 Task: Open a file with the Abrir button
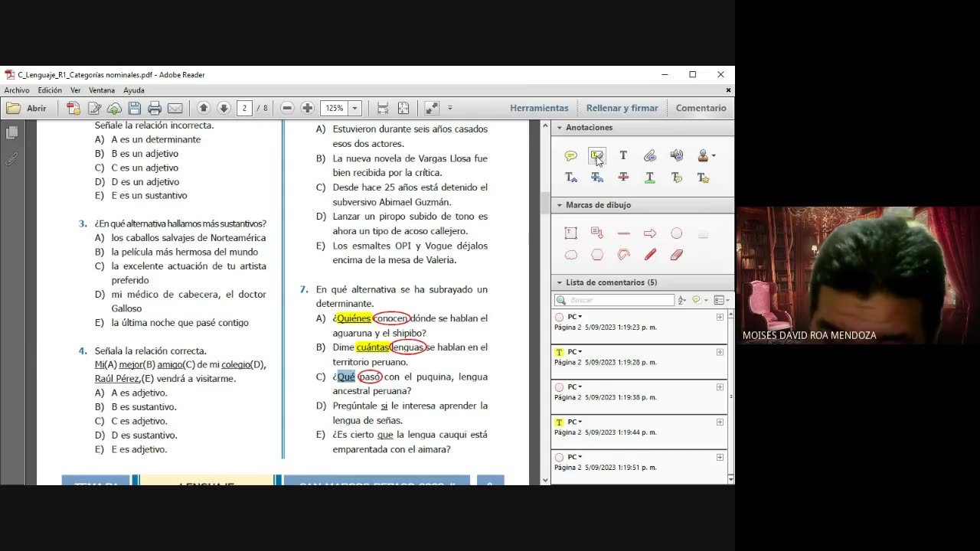[x=27, y=108]
